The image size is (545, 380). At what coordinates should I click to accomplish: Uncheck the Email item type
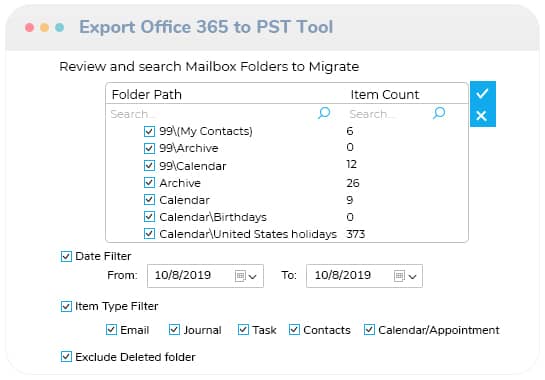click(111, 330)
